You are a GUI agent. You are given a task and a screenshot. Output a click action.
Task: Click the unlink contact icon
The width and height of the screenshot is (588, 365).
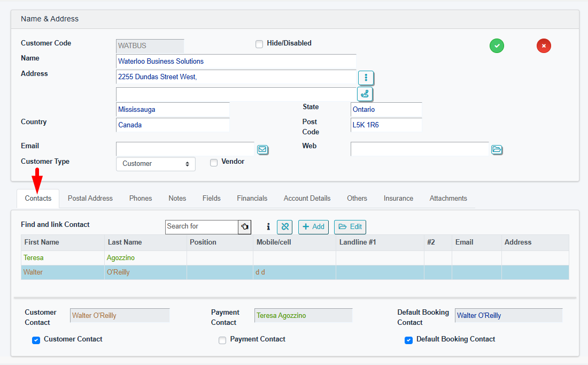(x=284, y=227)
